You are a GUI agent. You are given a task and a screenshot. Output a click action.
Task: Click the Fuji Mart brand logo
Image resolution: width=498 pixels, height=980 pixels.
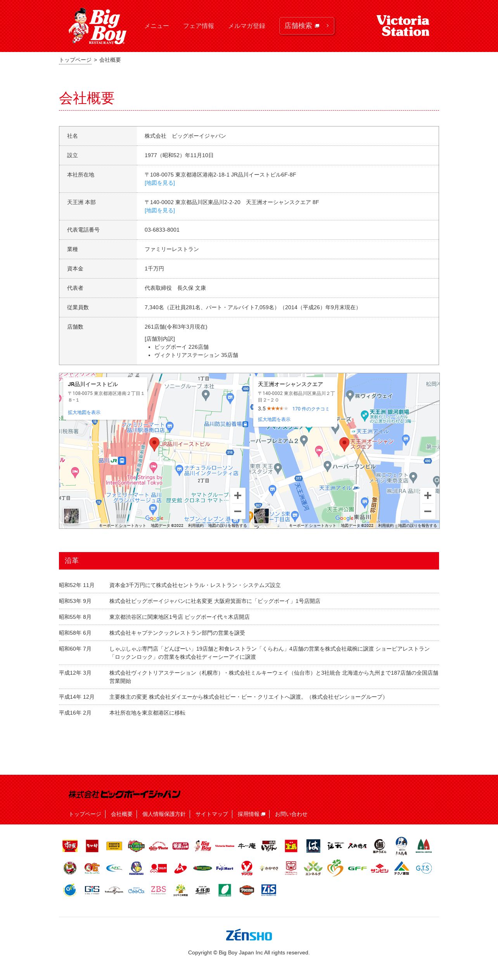pos(225,868)
